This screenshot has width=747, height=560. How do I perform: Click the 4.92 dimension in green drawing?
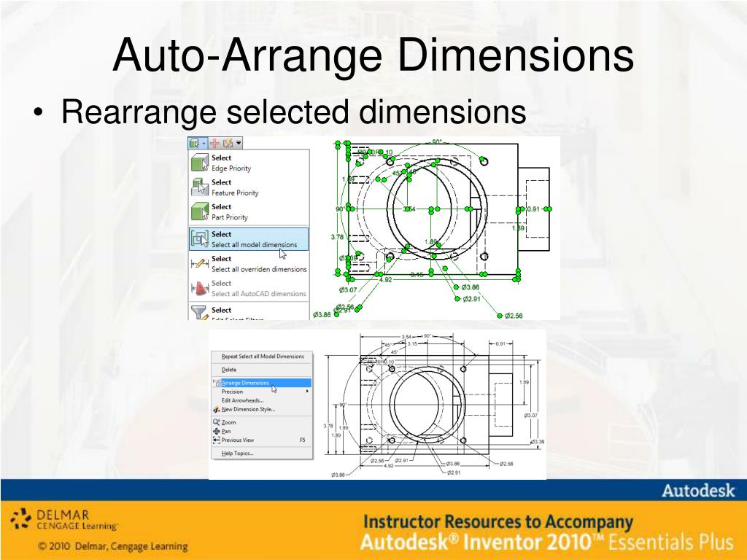[x=385, y=280]
